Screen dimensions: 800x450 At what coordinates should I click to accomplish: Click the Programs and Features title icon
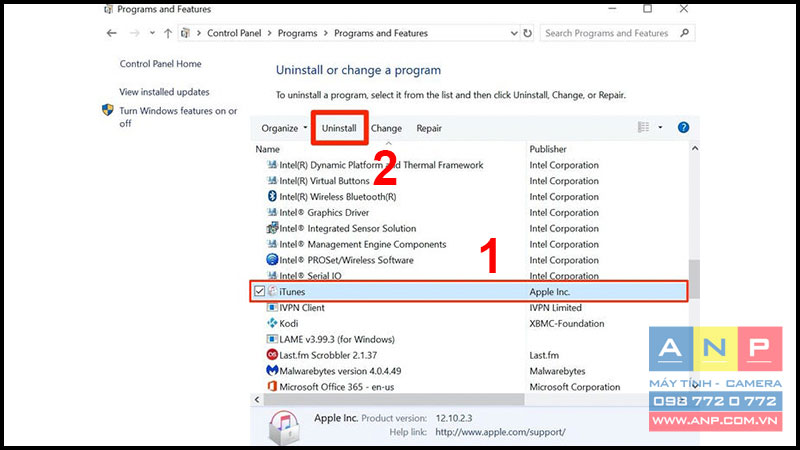[108, 9]
